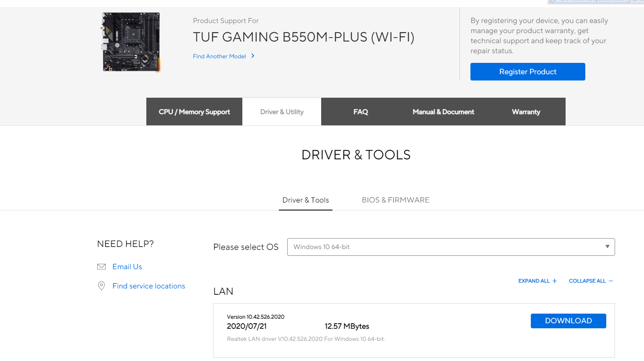Switch to CPU / Memory Support tab

(x=194, y=112)
